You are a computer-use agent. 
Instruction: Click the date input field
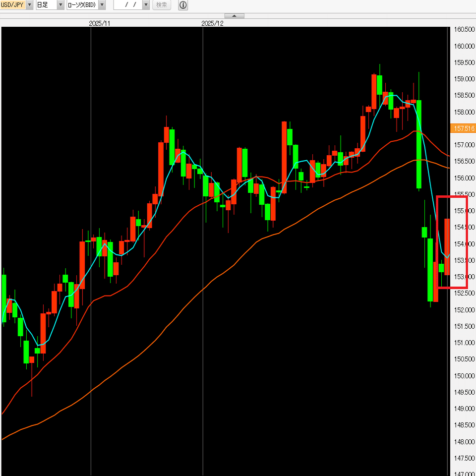pyautogui.click(x=128, y=5)
